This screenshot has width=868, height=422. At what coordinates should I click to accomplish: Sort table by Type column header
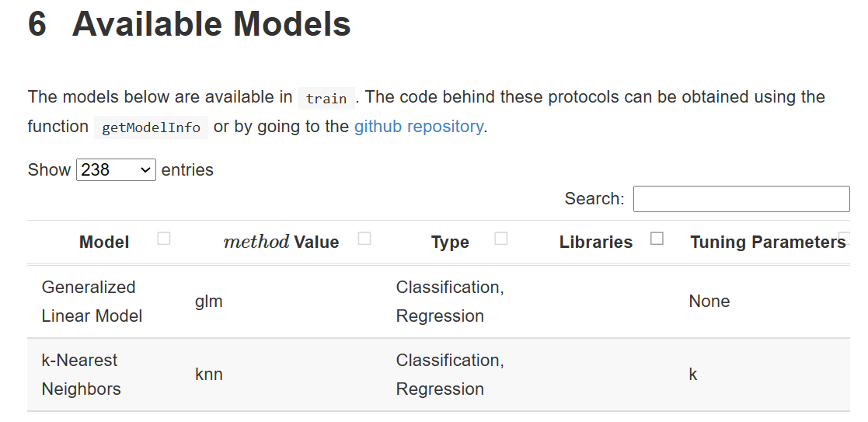(x=450, y=242)
